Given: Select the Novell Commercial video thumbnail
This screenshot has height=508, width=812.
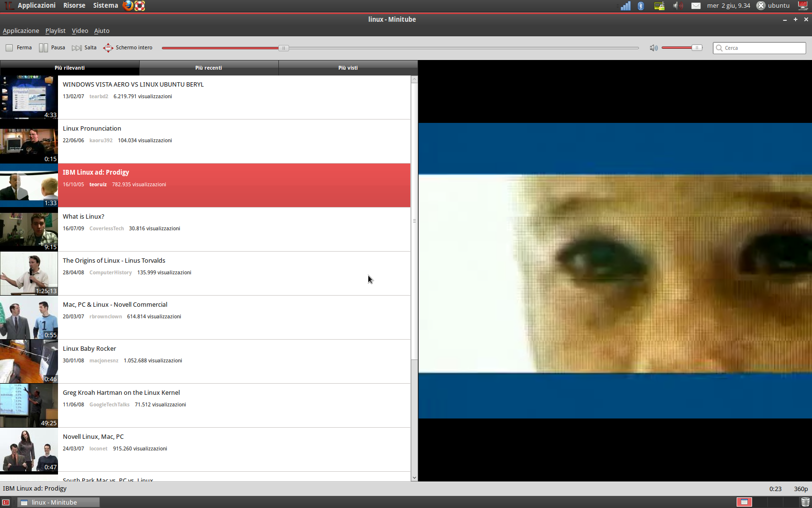Looking at the screenshot, I should click(x=29, y=317).
